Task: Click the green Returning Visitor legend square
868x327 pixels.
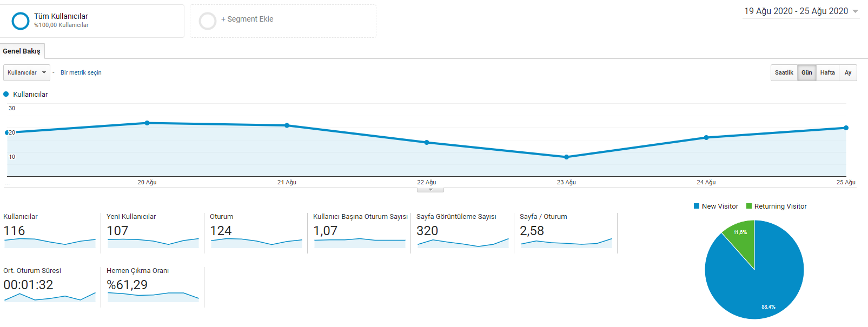Action: (749, 206)
